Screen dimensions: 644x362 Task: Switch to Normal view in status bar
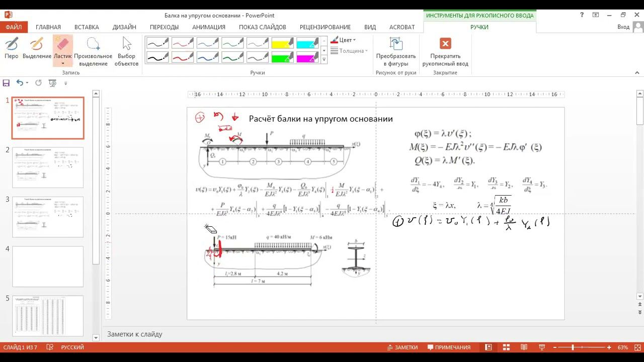[489, 347]
